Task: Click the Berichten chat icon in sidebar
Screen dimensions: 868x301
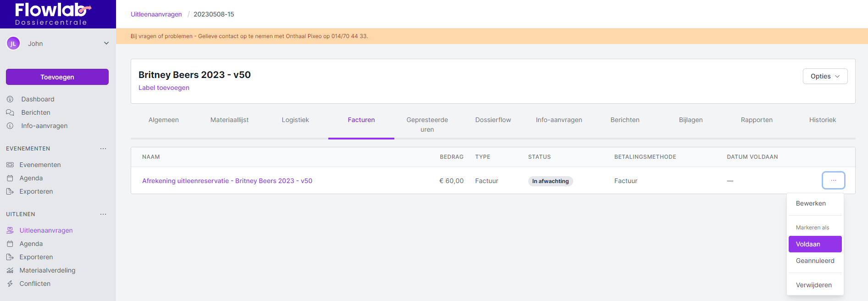Action: pos(10,112)
